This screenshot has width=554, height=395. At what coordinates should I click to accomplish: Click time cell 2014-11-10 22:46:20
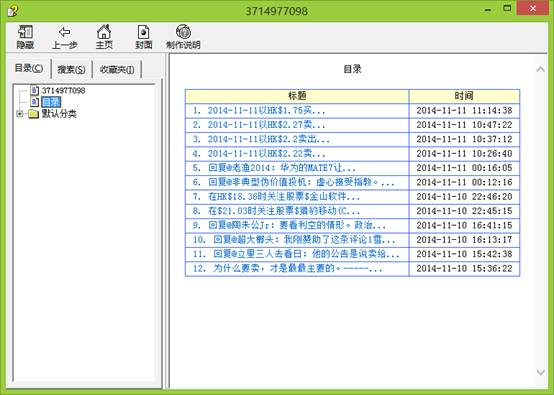[464, 196]
